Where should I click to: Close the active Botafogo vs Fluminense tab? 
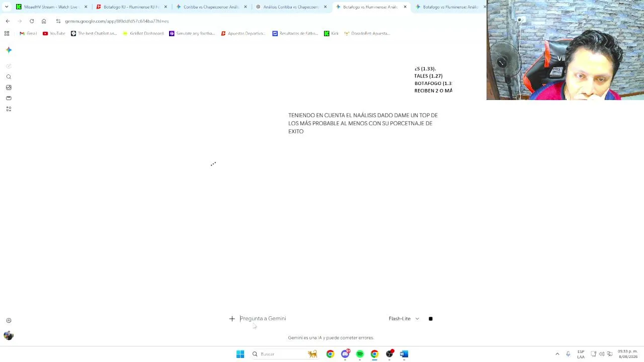(x=405, y=7)
